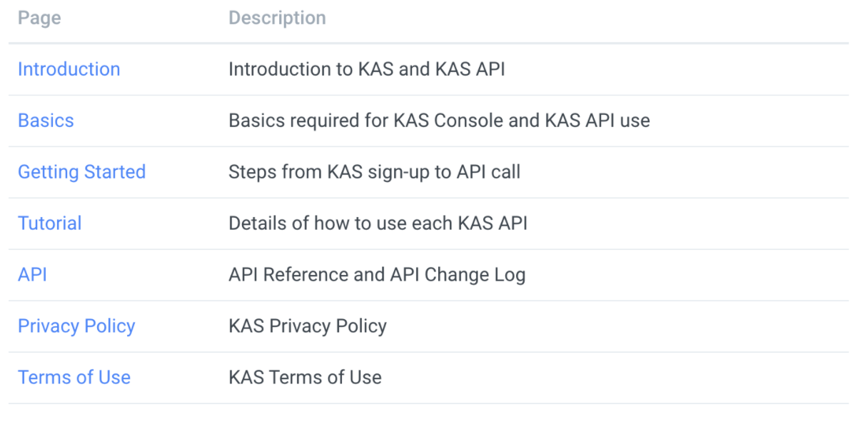
Task: Click the words 'KAS API use' in the Basics row
Action: click(x=597, y=121)
